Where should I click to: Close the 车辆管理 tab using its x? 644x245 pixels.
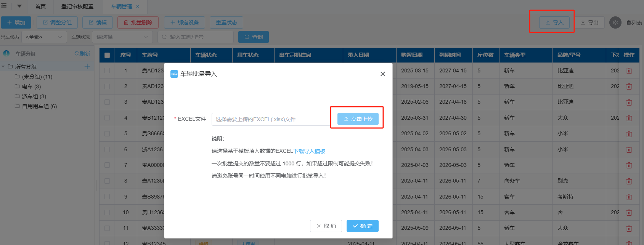tap(138, 6)
